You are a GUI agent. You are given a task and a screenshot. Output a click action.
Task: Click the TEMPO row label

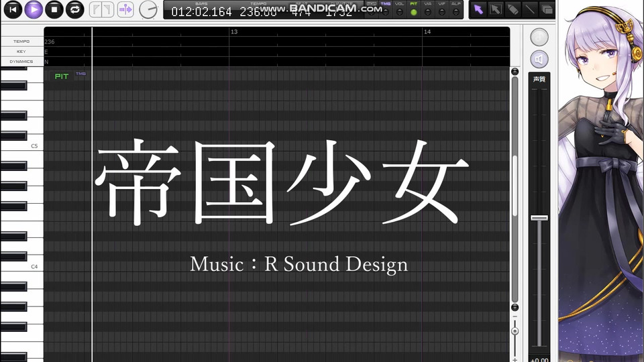pos(21,42)
